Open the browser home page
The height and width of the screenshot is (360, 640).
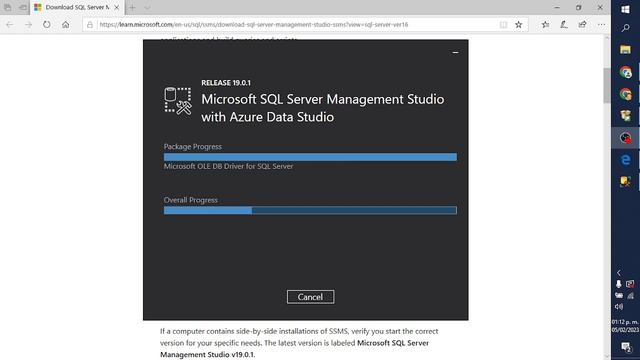tap(65, 24)
